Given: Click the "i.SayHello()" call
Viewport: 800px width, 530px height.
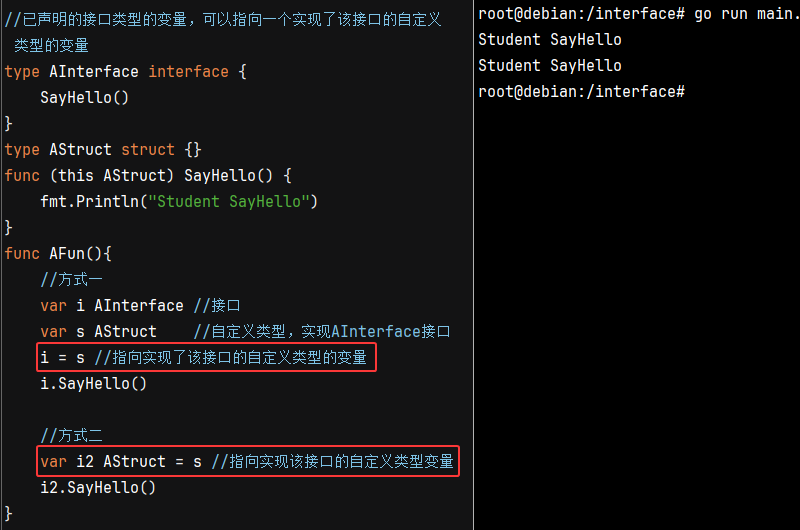Looking at the screenshot, I should (93, 384).
